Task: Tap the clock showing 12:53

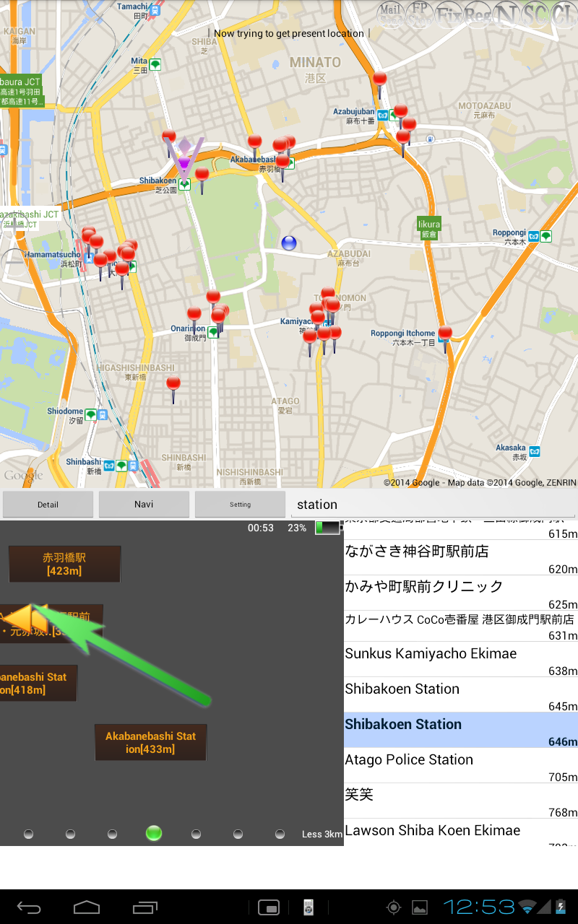Action: coord(479,907)
